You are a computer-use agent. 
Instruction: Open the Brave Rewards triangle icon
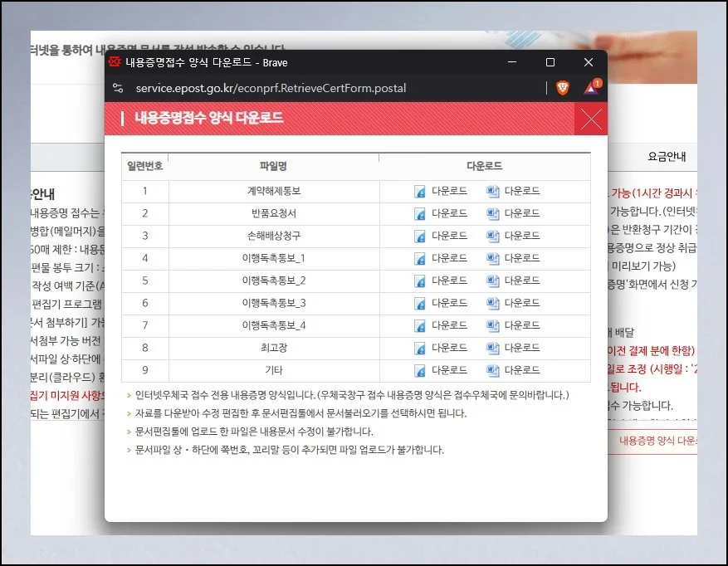591,88
